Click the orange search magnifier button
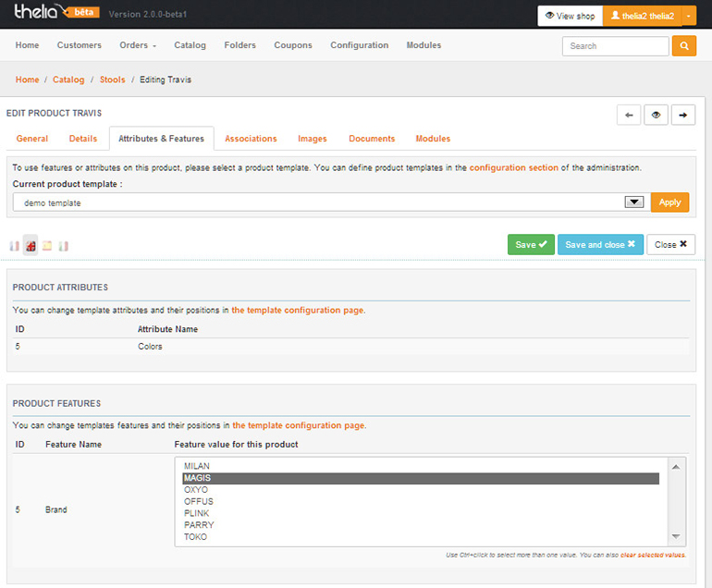 (684, 45)
